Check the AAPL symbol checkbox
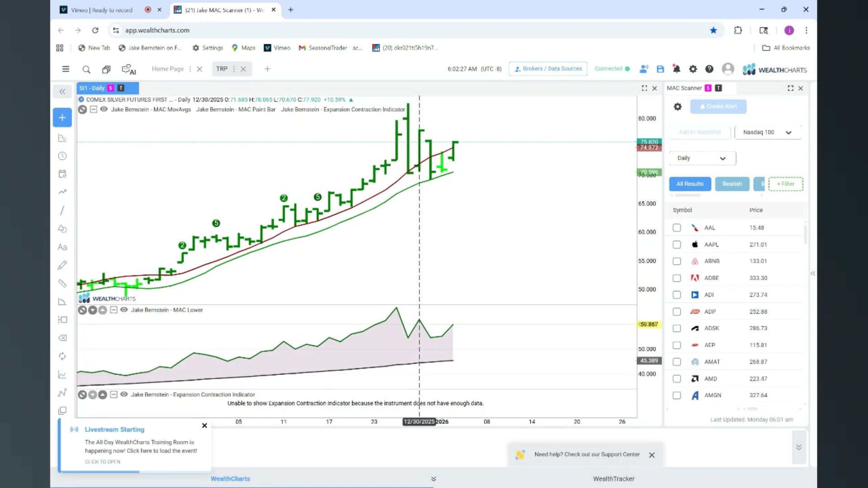The height and width of the screenshot is (488, 868). click(676, 244)
